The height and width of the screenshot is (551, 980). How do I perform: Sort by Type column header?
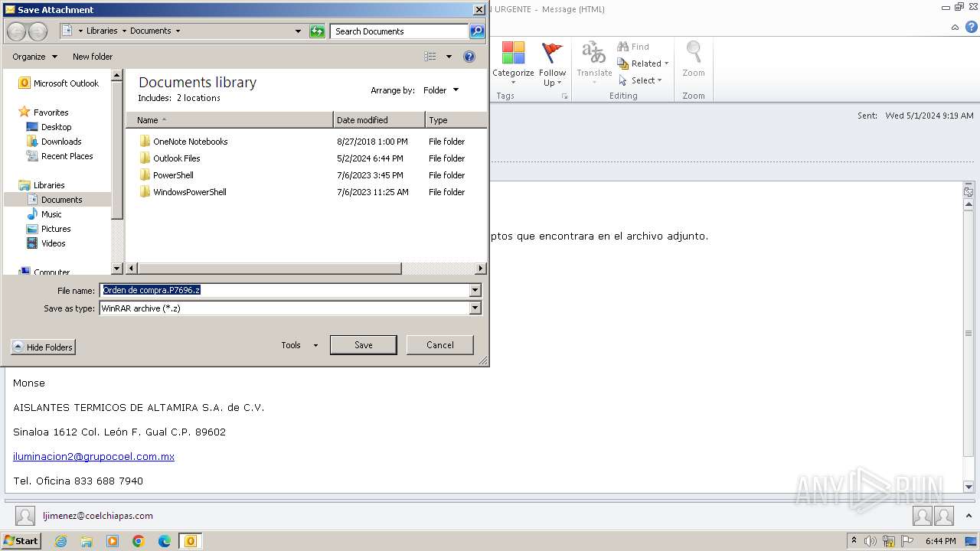(x=456, y=120)
